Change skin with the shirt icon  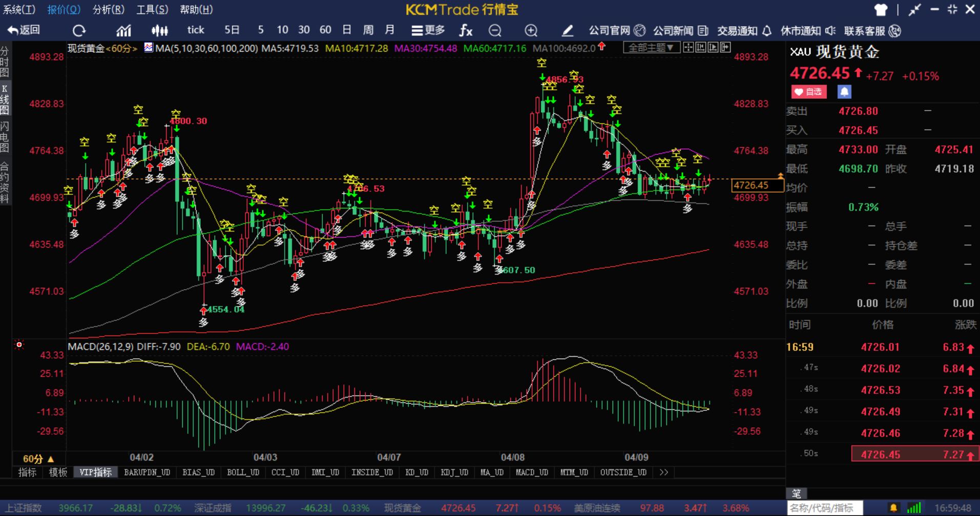click(881, 9)
